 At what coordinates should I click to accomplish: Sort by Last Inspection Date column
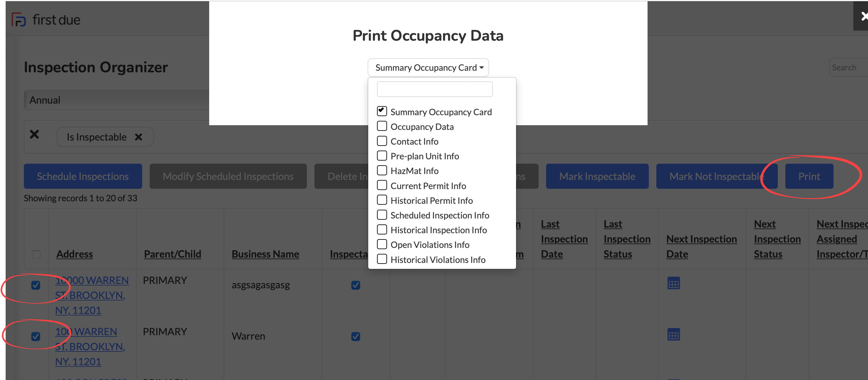pyautogui.click(x=564, y=239)
